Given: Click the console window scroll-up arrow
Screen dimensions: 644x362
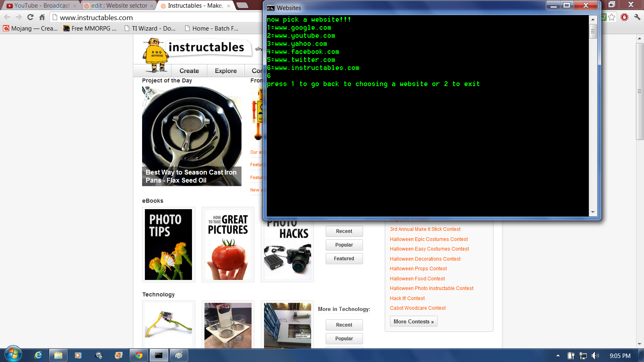Looking at the screenshot, I should pos(593,19).
